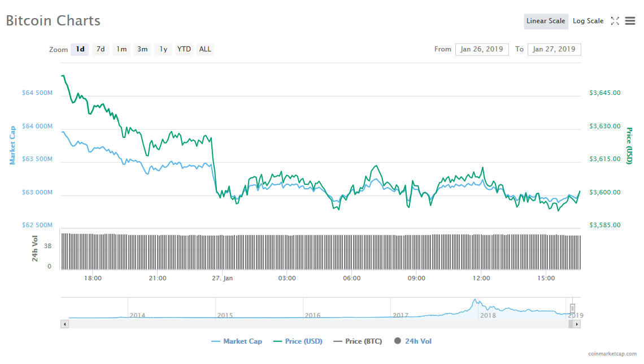Image resolution: width=644 pixels, height=364 pixels.
Task: Click the 09:00 time axis label
Action: point(416,278)
